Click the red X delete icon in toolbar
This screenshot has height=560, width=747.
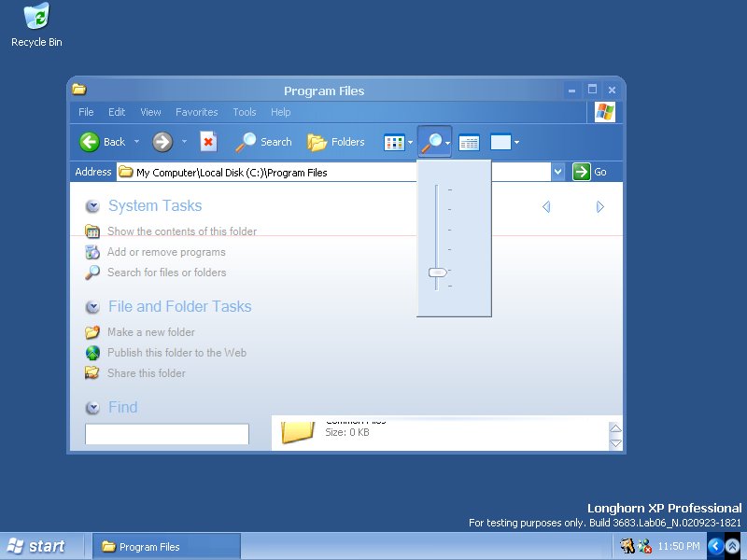coord(208,142)
